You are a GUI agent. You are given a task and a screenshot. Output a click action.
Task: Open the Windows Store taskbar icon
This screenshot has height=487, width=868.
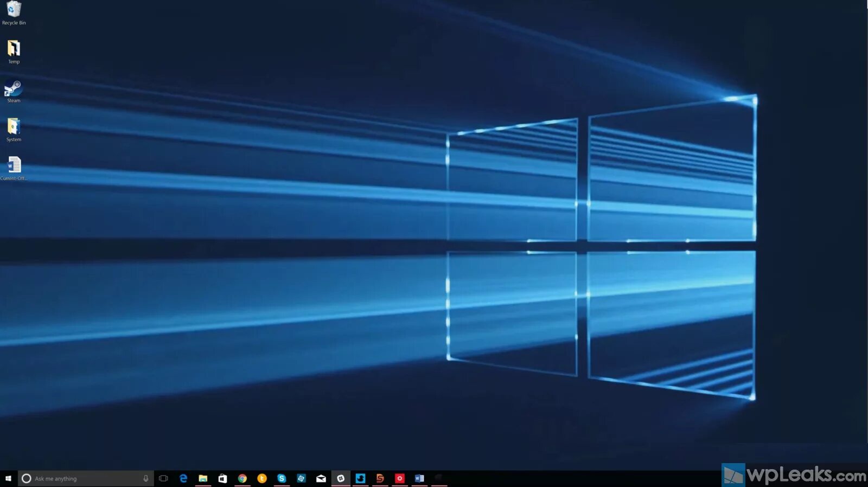coord(222,478)
